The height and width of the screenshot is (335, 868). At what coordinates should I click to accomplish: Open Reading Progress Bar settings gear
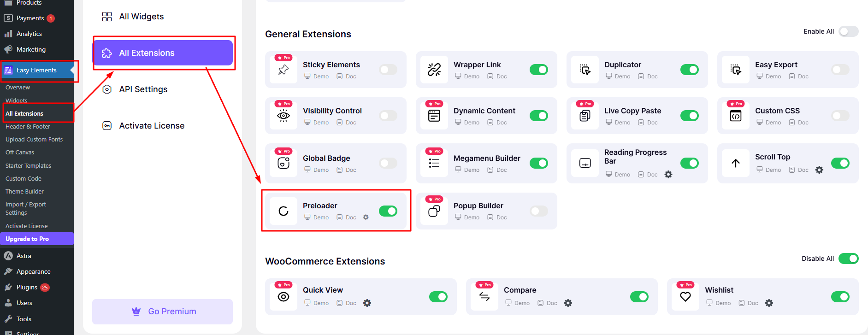point(668,174)
